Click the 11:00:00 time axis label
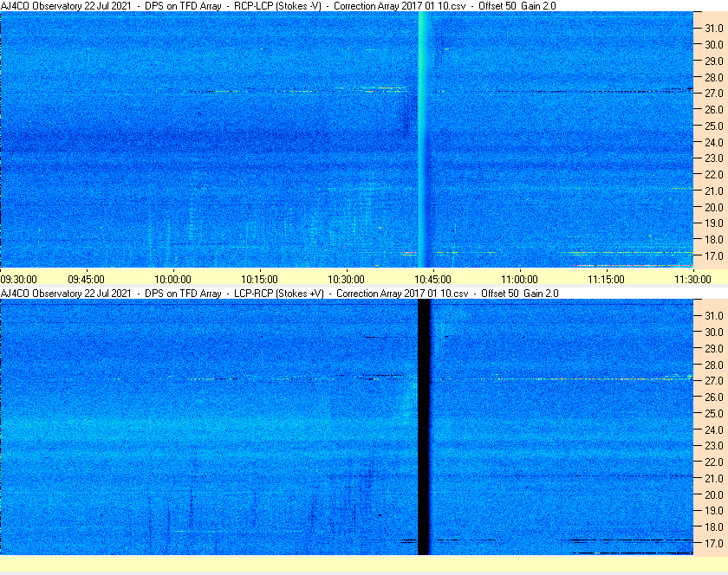 (x=519, y=280)
